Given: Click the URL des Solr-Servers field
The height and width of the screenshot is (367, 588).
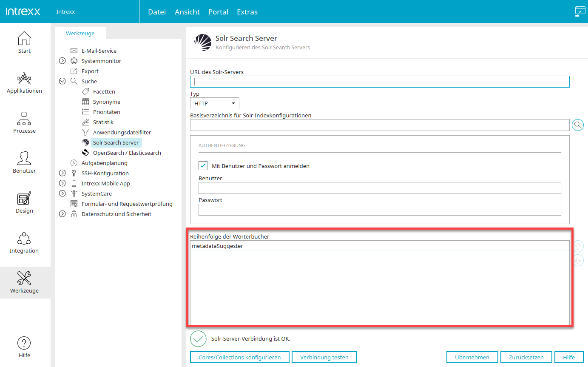Looking at the screenshot, I should [379, 82].
